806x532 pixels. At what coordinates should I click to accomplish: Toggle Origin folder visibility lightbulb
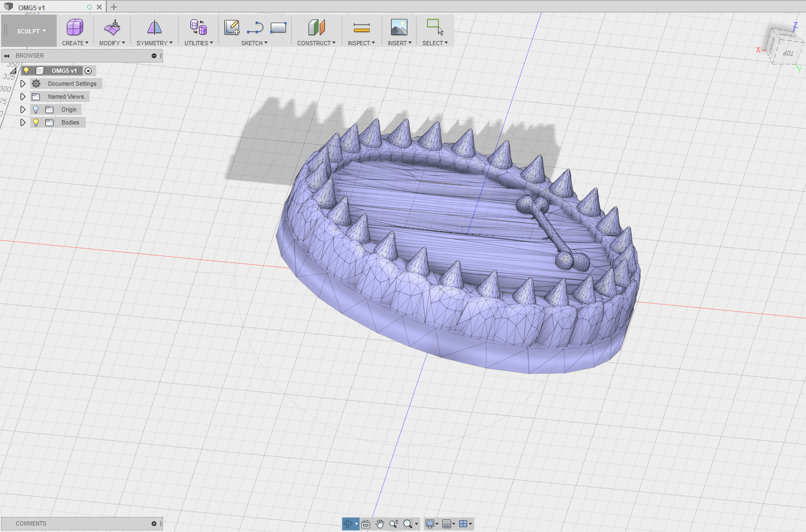tap(36, 109)
